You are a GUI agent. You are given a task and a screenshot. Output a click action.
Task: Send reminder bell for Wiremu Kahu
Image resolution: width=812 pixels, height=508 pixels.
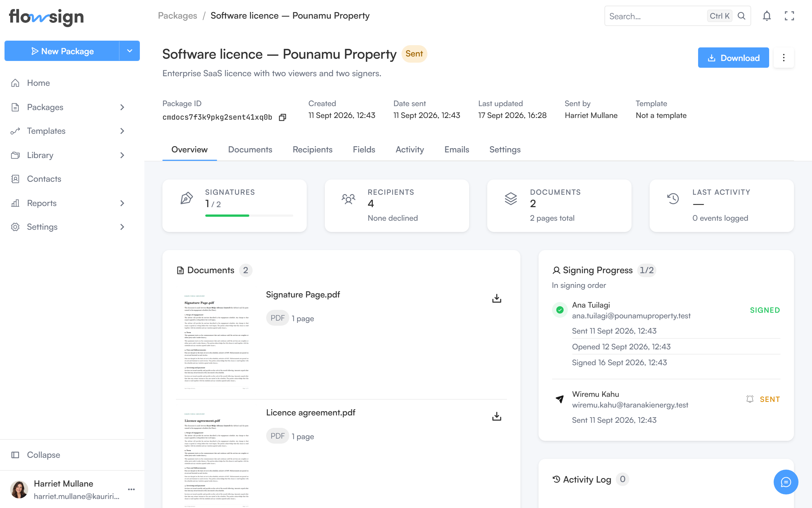coord(750,399)
